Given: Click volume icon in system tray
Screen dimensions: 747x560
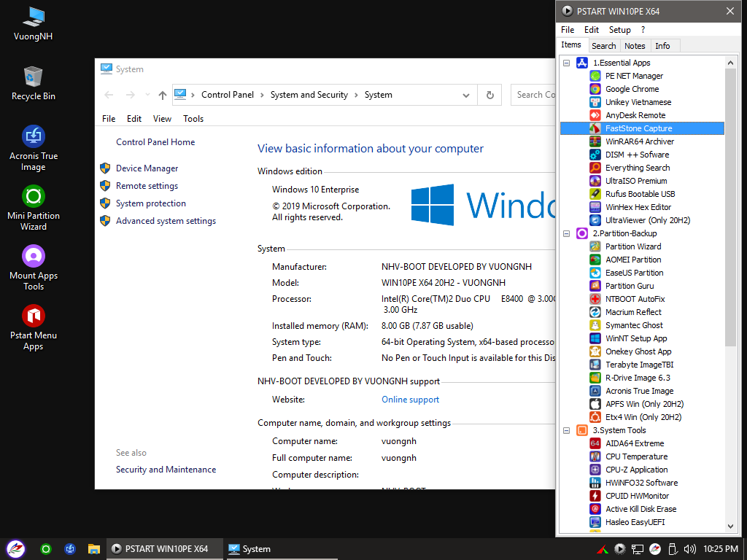Looking at the screenshot, I should click(689, 549).
